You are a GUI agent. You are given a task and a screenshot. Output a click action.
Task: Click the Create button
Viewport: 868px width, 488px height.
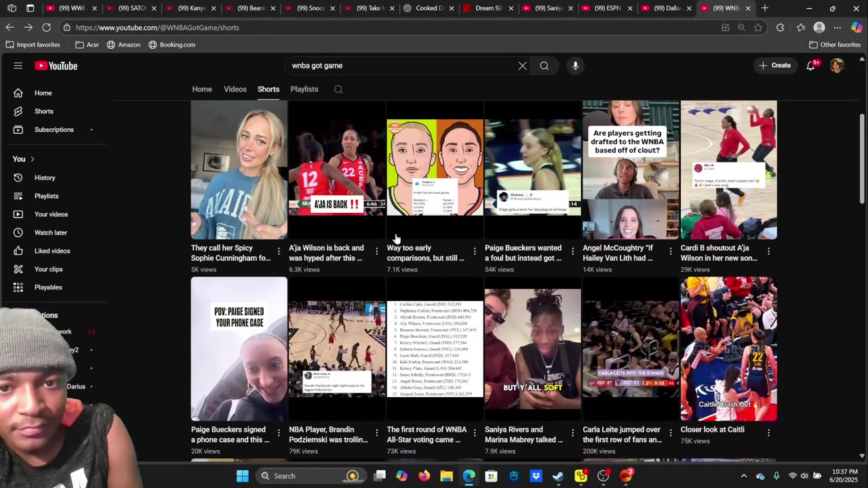click(x=775, y=66)
